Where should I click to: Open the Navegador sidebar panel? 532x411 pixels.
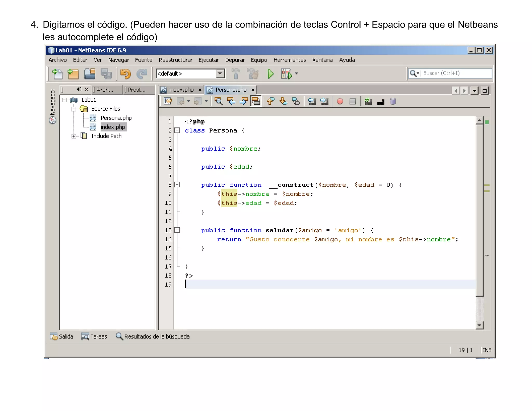click(x=52, y=106)
